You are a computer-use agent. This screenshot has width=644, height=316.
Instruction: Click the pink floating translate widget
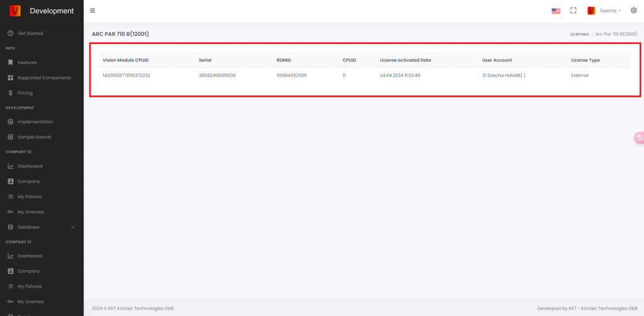coord(639,138)
